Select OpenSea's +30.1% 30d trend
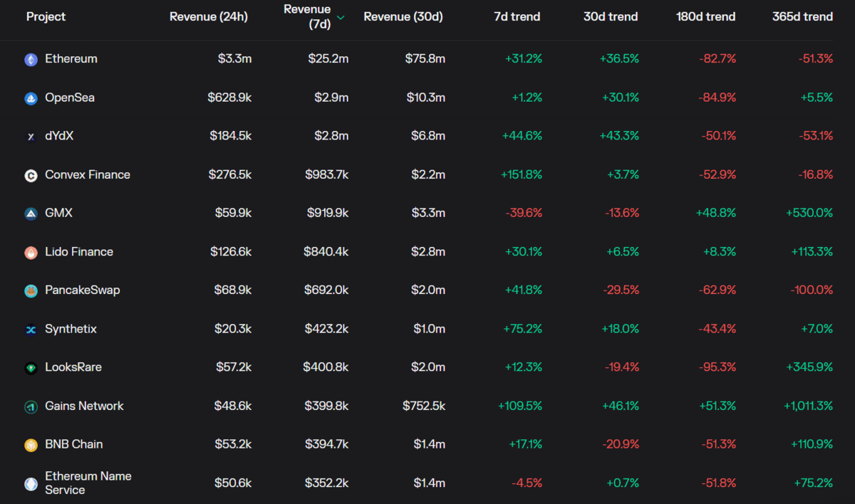 coord(620,98)
